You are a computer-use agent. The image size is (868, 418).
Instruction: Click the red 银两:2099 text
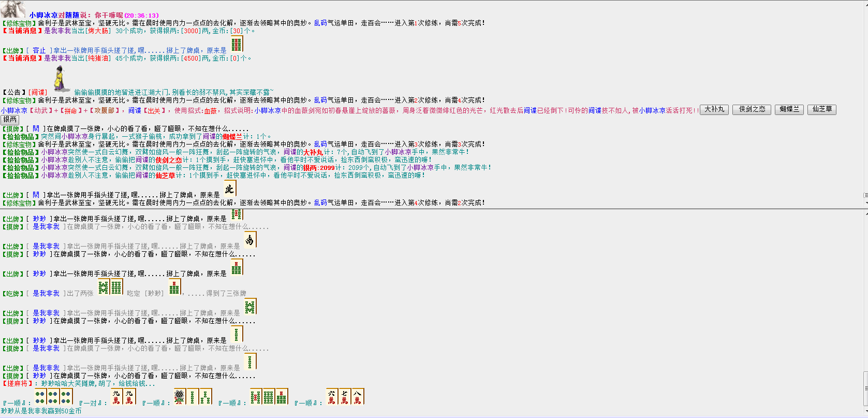click(x=319, y=168)
